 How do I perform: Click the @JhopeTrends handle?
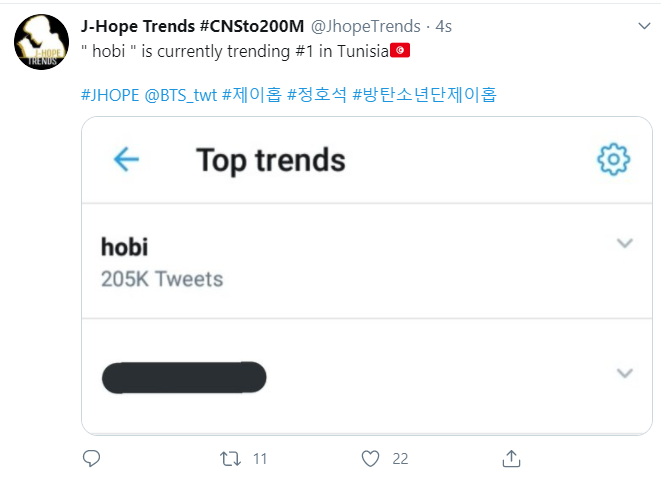[366, 27]
